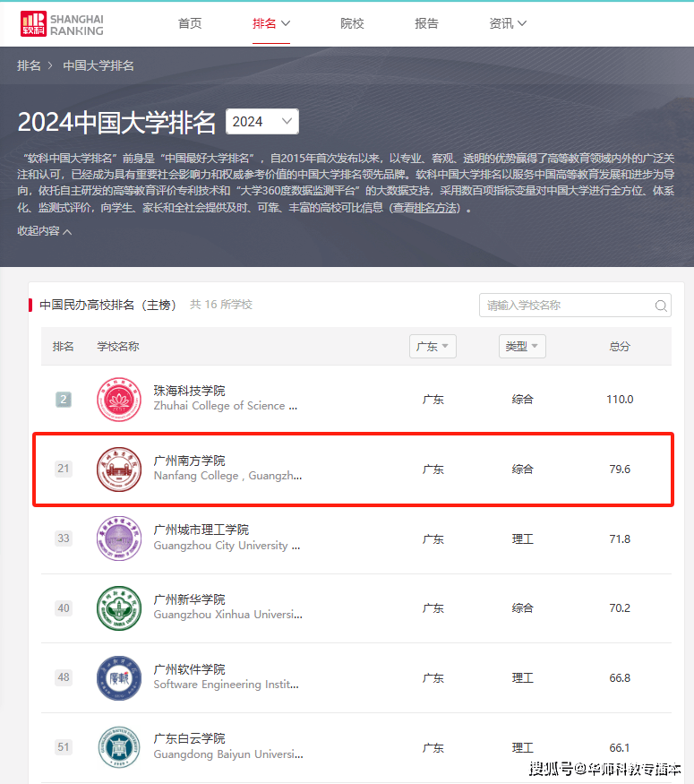Focus the 请输入学校名称 search field
This screenshot has height=784, width=694.
(575, 305)
